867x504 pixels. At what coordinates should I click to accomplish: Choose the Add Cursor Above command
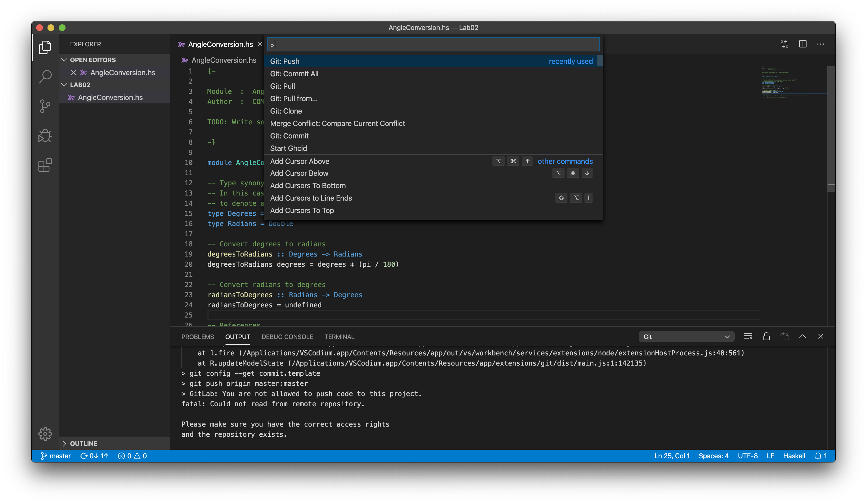tap(433, 161)
